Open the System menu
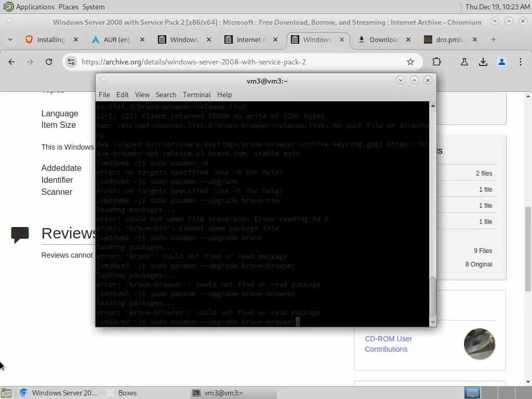 pos(94,7)
